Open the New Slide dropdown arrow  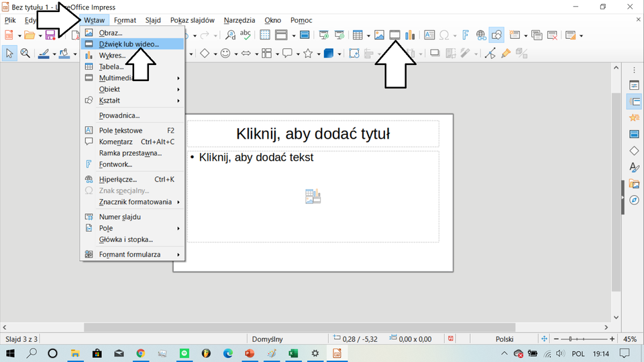pos(526,36)
